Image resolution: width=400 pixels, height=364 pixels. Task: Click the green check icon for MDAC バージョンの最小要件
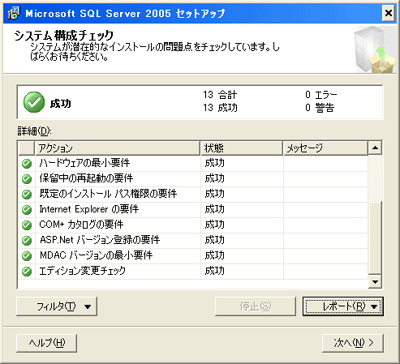pyautogui.click(x=26, y=256)
